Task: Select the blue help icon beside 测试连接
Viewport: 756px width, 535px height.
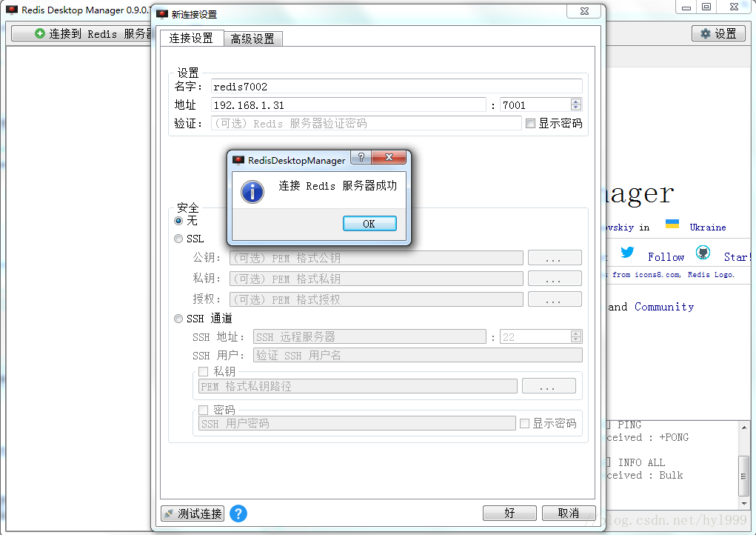Action: point(238,513)
